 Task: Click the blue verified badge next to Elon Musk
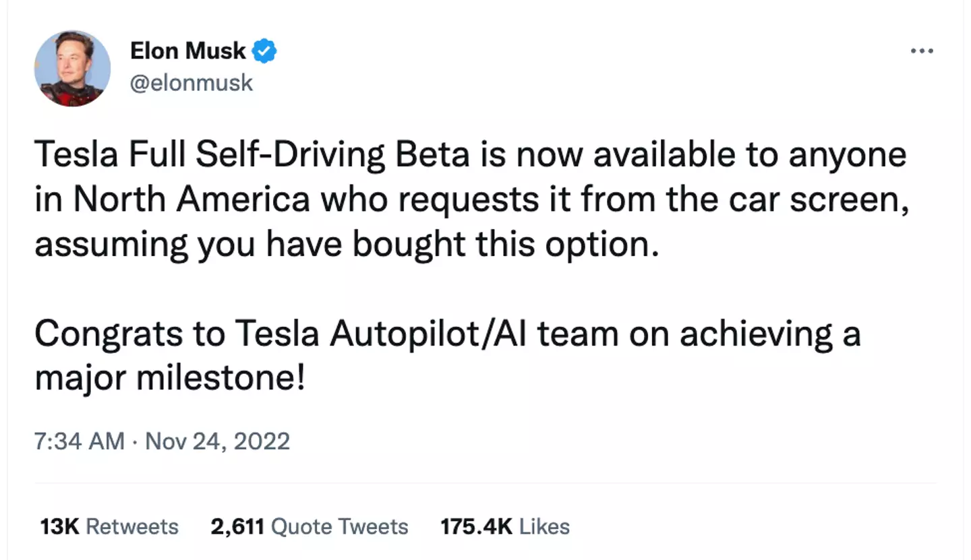click(265, 50)
